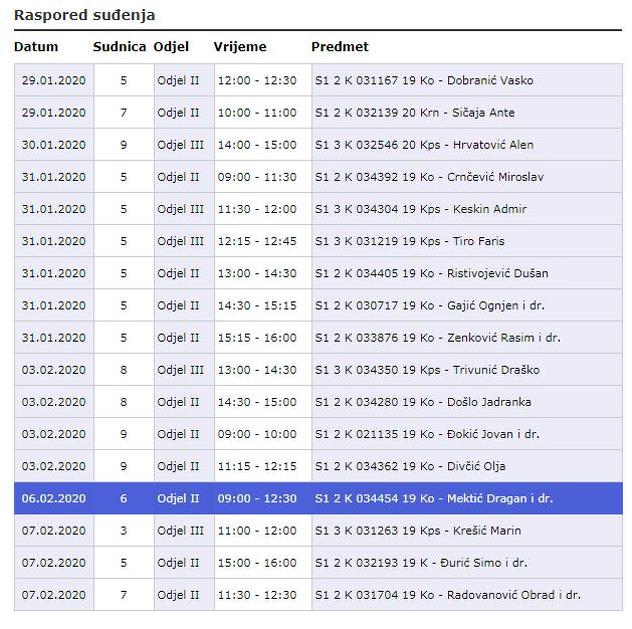This screenshot has width=632, height=629.
Task: Click the Radovanović Obrad i dr. case
Action: (x=447, y=595)
